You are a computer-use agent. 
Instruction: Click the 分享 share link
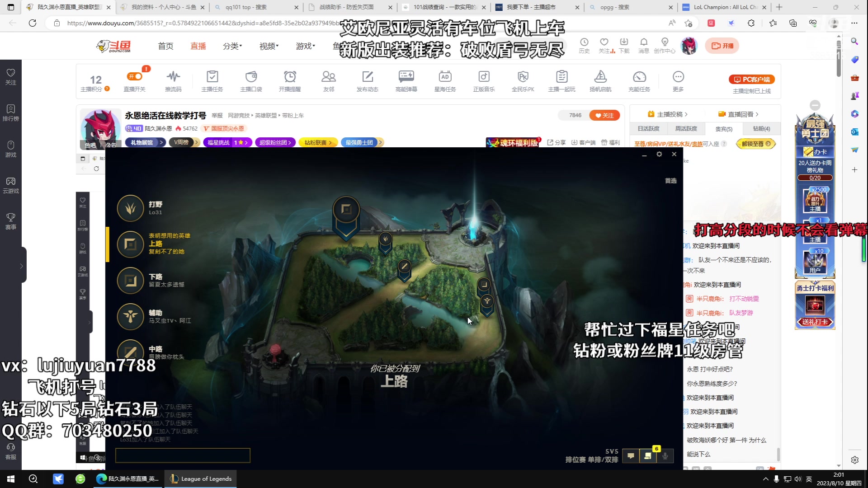557,142
